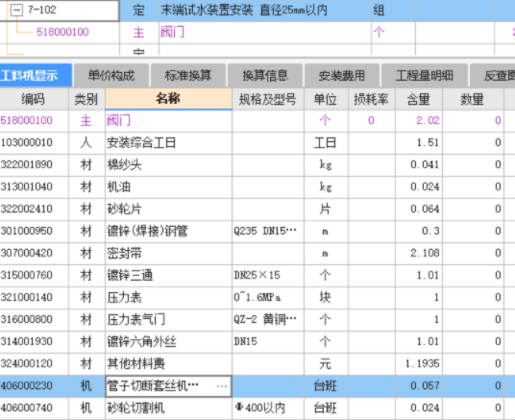Click the 类别 column header
Screen dimensions: 515x420
[x=86, y=99]
